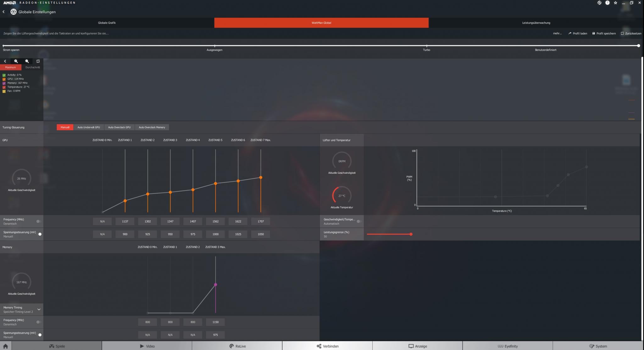Toggle the Temperature checkbox
Image resolution: width=644 pixels, height=350 pixels.
pos(4,87)
